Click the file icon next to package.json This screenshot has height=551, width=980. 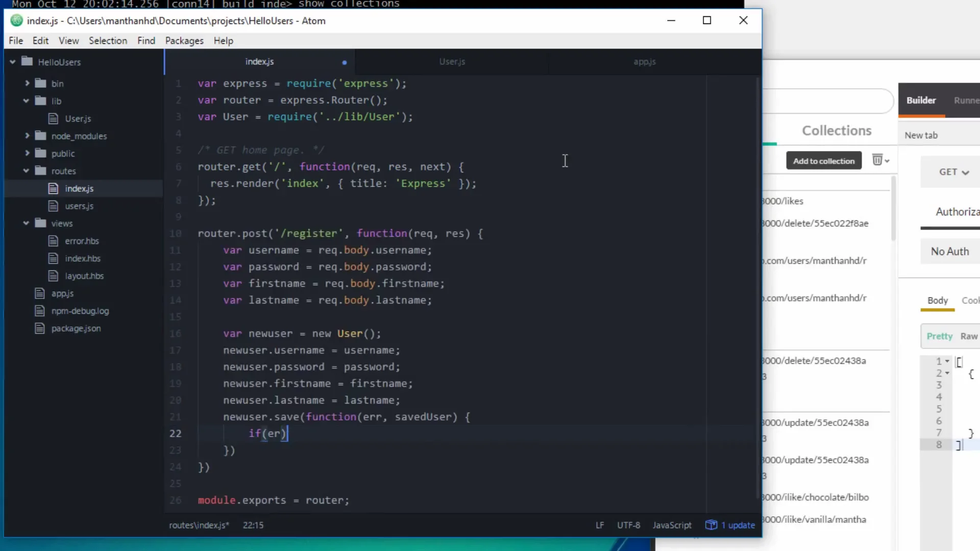tap(40, 328)
